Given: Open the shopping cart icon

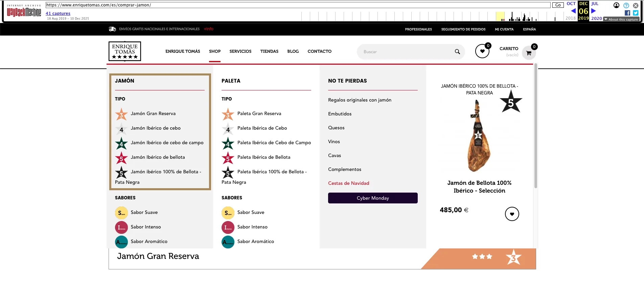Looking at the screenshot, I should (529, 53).
